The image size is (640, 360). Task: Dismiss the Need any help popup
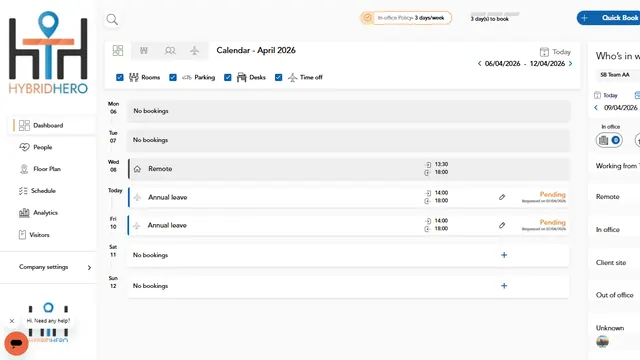point(12,321)
